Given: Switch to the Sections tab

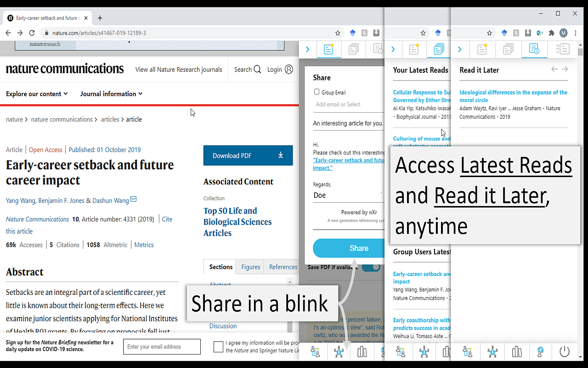Looking at the screenshot, I should (x=221, y=267).
